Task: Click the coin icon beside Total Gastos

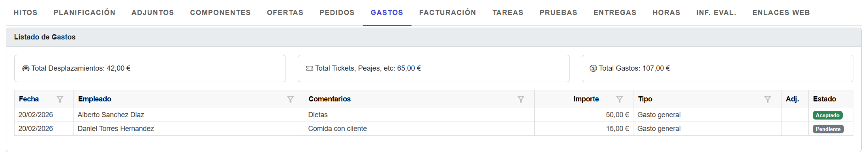Action: pos(593,68)
